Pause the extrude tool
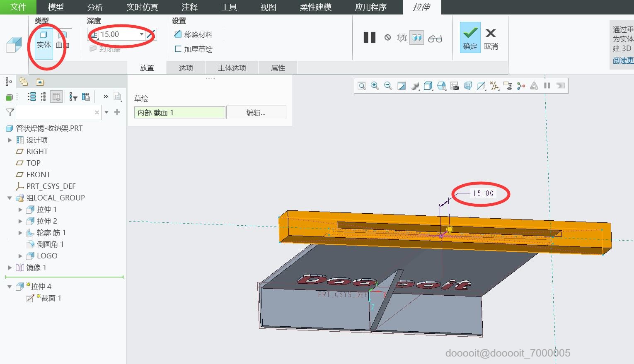Viewport: 634px width, 364px height. pos(370,38)
